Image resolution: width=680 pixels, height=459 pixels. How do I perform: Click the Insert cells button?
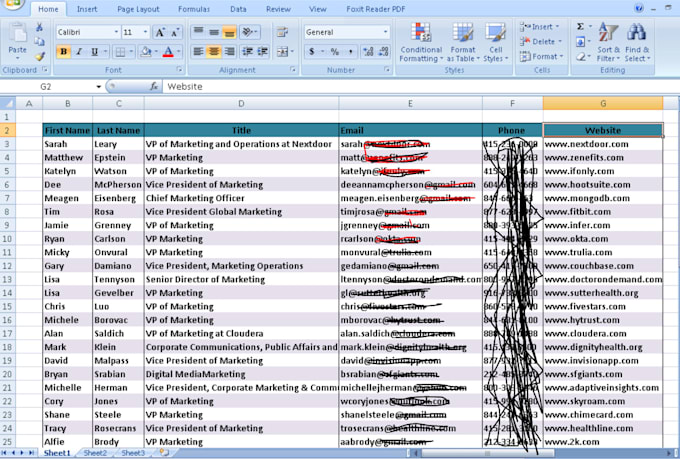pos(541,27)
